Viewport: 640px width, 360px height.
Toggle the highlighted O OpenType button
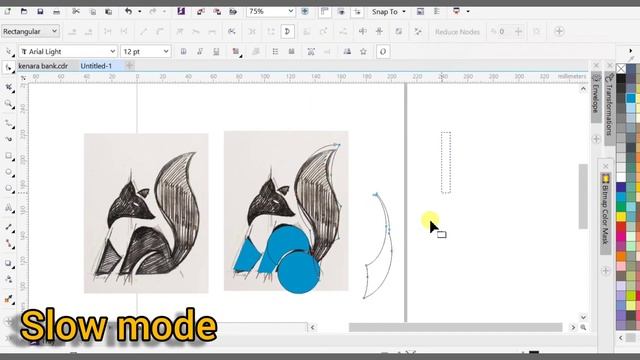(383, 51)
